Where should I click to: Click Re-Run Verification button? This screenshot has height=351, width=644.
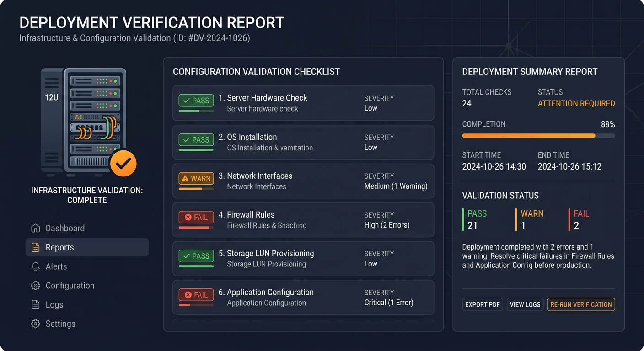581,304
